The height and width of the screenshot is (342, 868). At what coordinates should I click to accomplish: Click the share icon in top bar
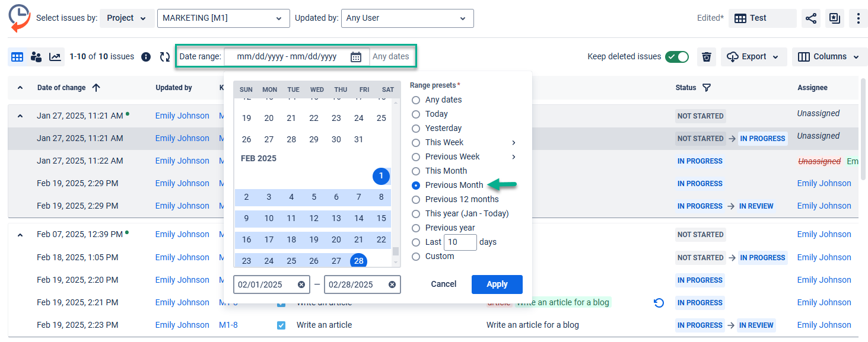click(x=811, y=18)
